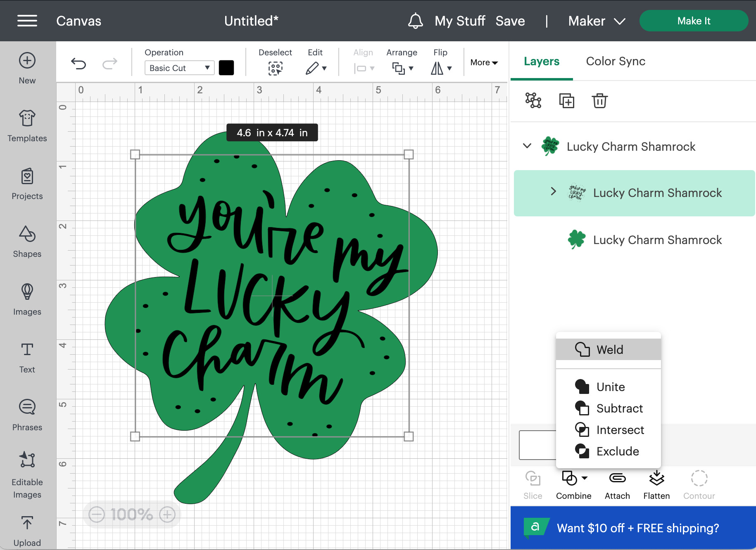This screenshot has width=756, height=550.
Task: Zoom in with the plus icon
Action: pyautogui.click(x=167, y=514)
